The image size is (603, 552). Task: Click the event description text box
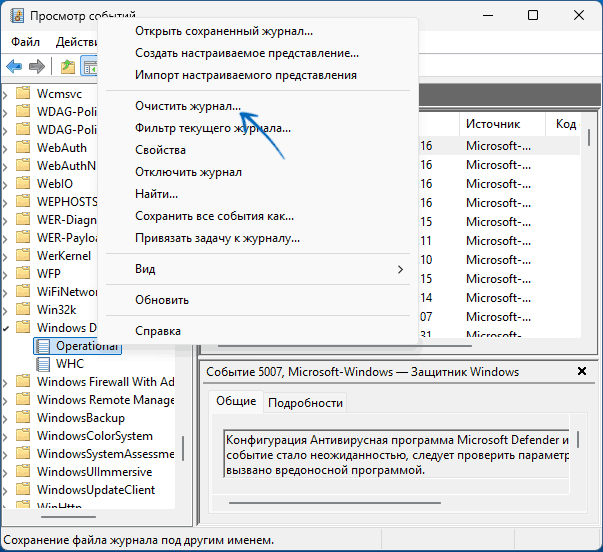396,454
